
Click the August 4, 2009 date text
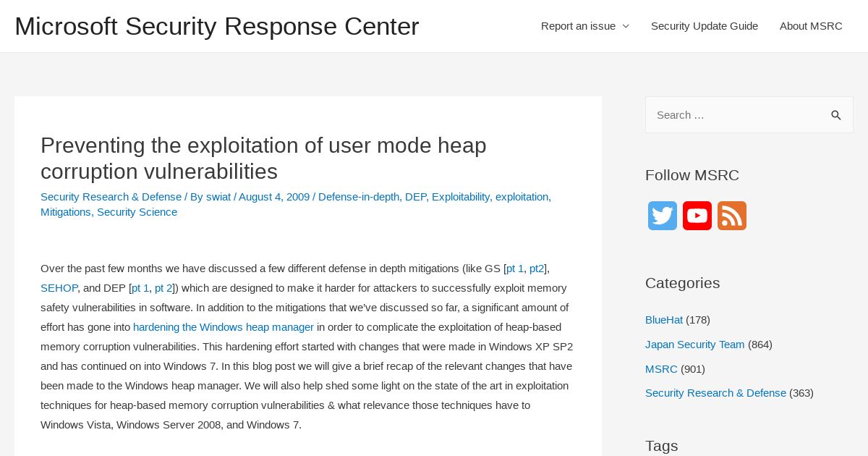coord(274,197)
